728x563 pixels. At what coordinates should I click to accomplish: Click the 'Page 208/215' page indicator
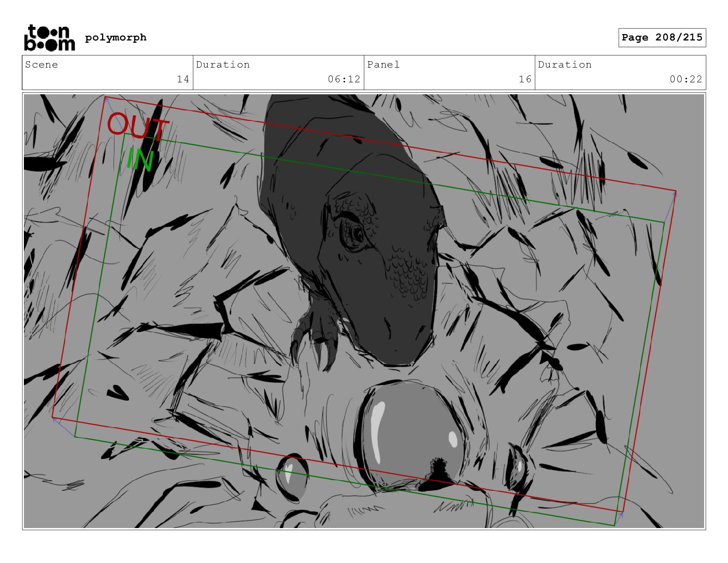click(662, 38)
